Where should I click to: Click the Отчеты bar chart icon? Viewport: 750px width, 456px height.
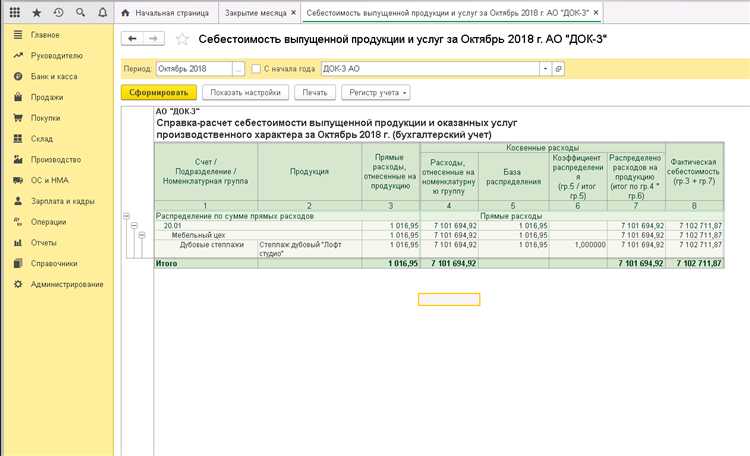click(18, 243)
